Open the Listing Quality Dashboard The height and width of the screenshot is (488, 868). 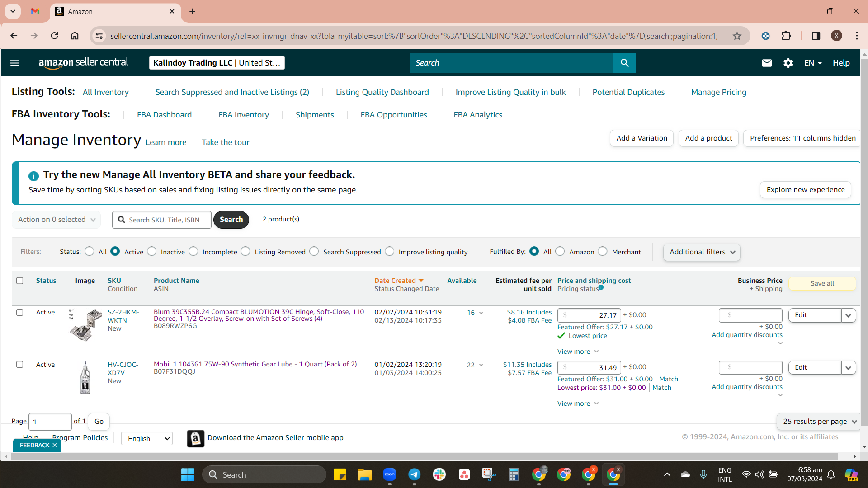pyautogui.click(x=382, y=92)
